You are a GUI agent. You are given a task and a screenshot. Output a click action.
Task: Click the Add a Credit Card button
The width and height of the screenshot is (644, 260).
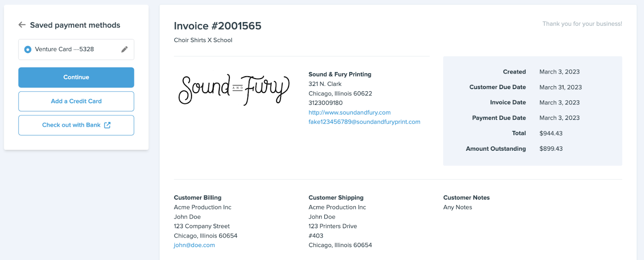[x=76, y=101]
